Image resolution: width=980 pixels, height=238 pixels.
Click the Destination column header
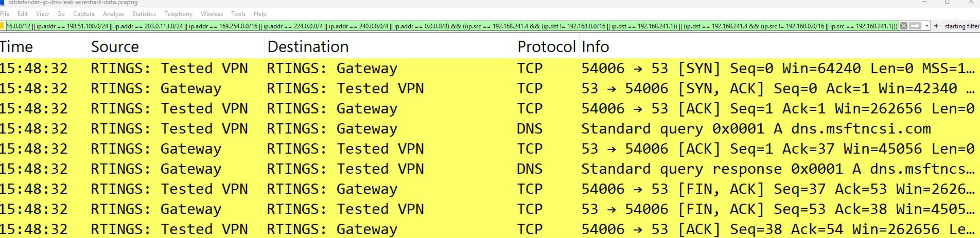[308, 47]
